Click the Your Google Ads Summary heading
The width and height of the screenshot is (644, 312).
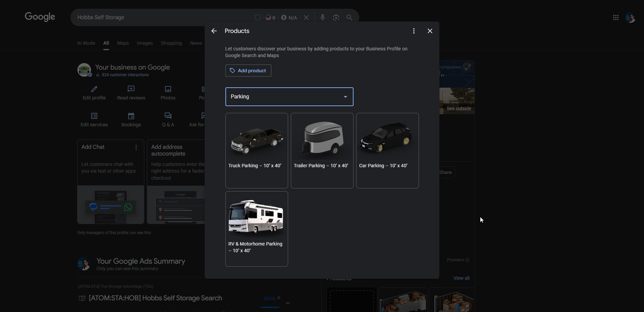click(x=141, y=261)
